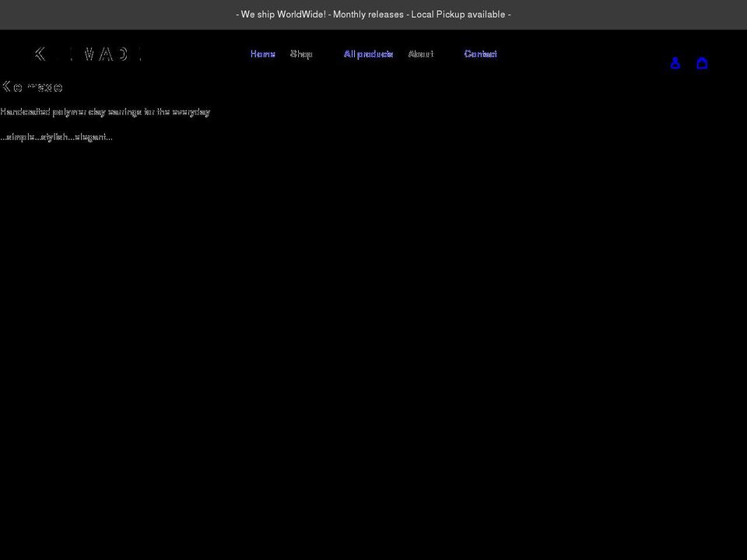Open the shopping cart icon
This screenshot has width=747, height=560.
(702, 63)
